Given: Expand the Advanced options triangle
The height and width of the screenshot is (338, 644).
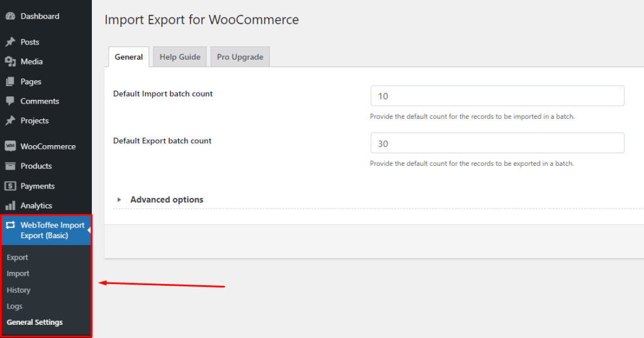Looking at the screenshot, I should pos(119,200).
